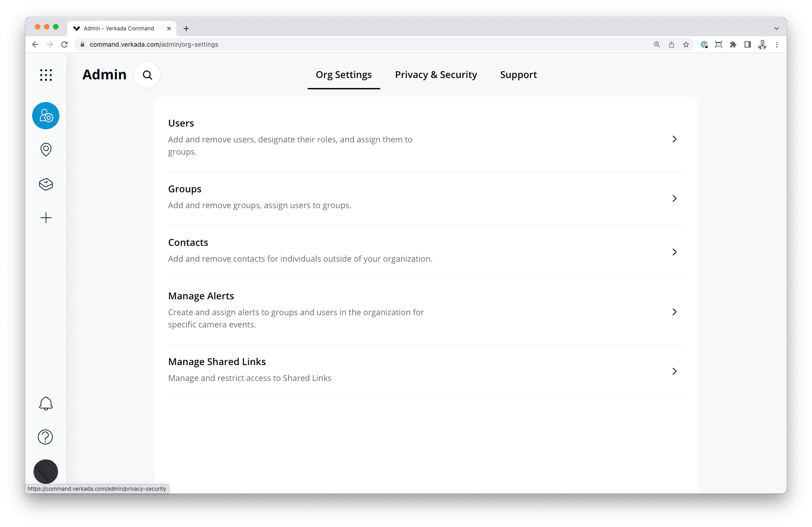Open the user profile avatar

pos(46,472)
